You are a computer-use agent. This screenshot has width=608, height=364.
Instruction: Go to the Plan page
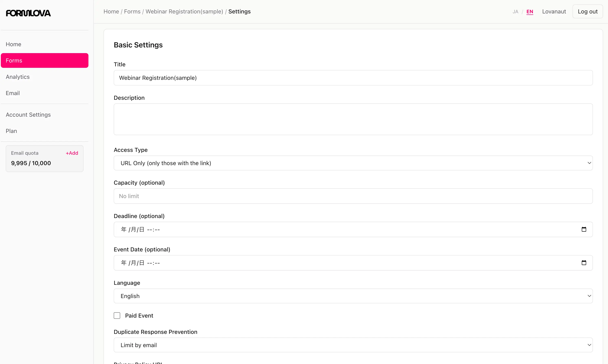[x=11, y=131]
